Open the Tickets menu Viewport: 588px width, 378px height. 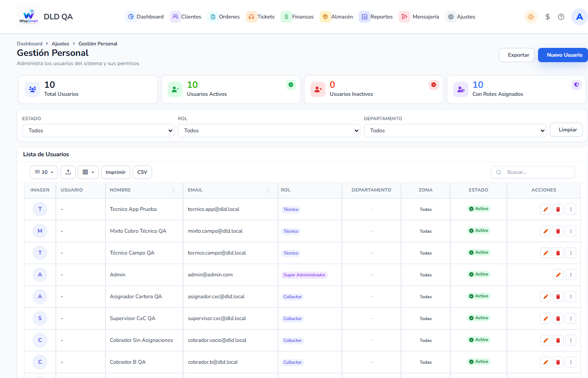coord(261,17)
